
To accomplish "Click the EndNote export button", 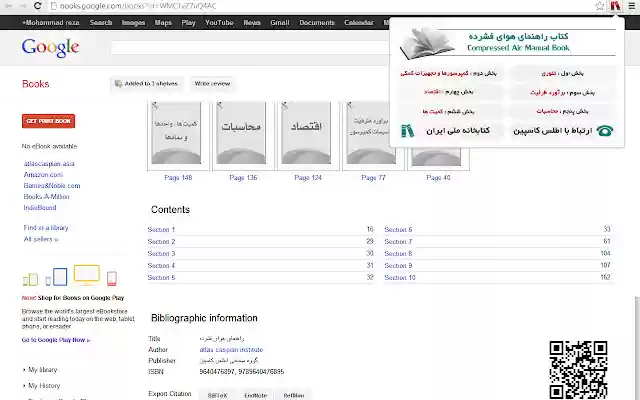I will point(256,396).
